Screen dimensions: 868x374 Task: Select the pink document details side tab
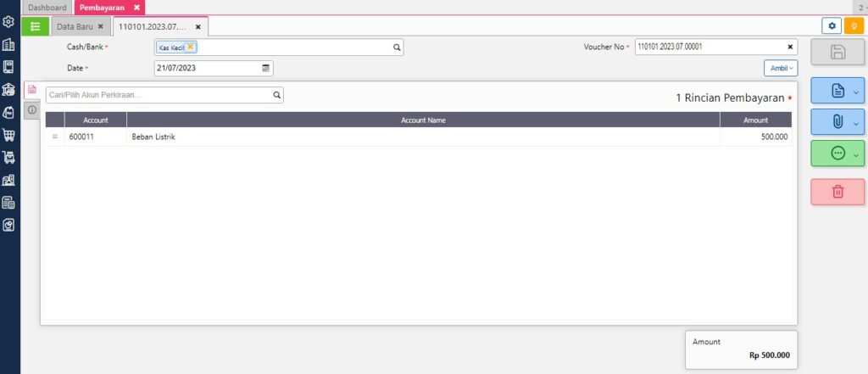pos(32,89)
